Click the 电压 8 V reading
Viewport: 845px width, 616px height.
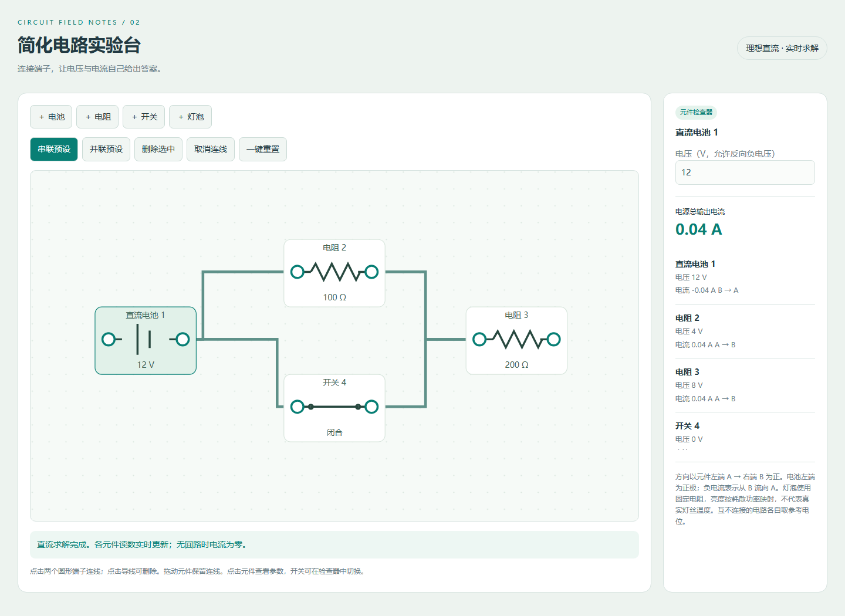tap(689, 385)
